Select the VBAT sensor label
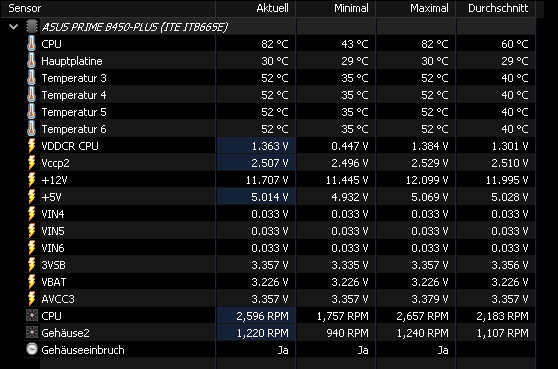 pyautogui.click(x=54, y=282)
